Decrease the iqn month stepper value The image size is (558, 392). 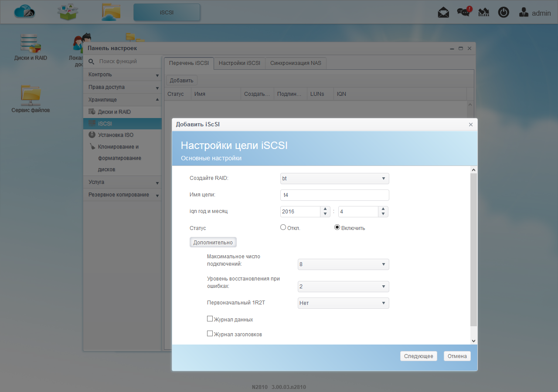coord(383,214)
